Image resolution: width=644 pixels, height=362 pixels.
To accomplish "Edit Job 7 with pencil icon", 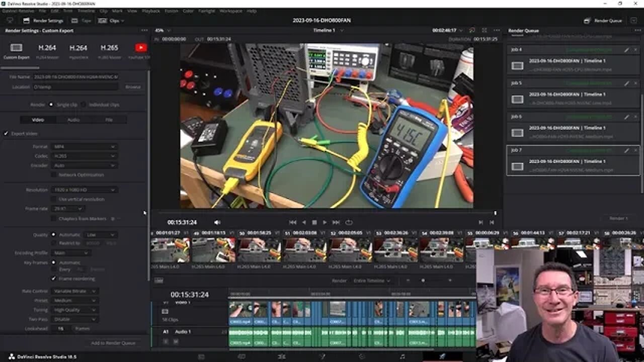I will 626,150.
